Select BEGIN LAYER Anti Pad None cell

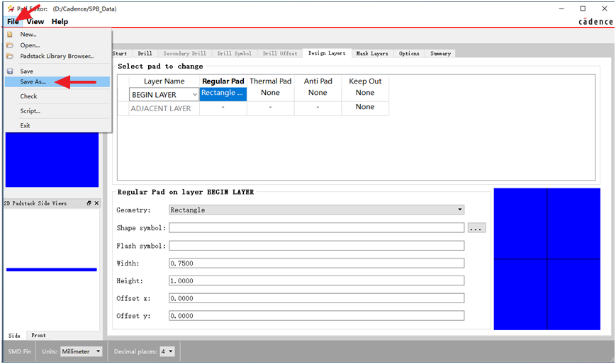(x=318, y=93)
